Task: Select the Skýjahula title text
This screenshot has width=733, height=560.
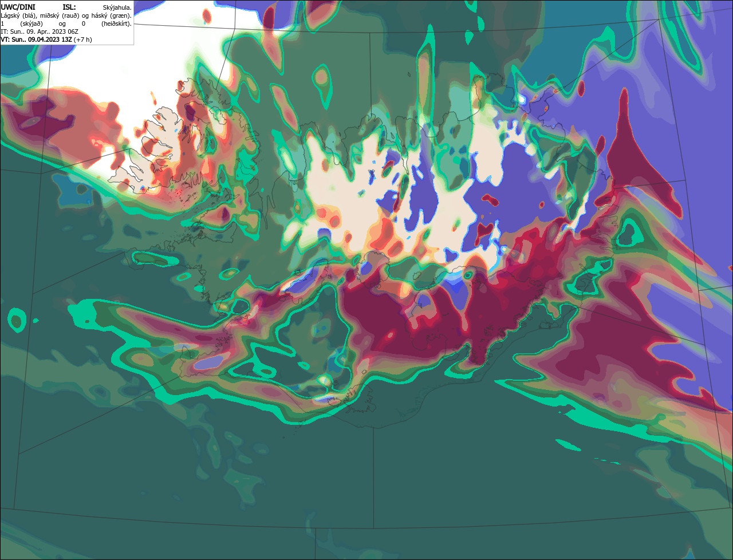Action: 117,7
